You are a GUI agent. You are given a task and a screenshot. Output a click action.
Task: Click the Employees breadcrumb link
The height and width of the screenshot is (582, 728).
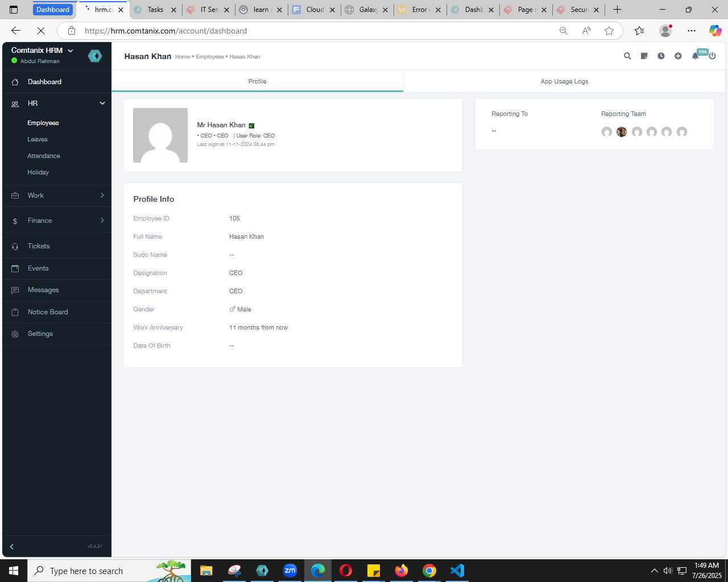click(x=210, y=57)
